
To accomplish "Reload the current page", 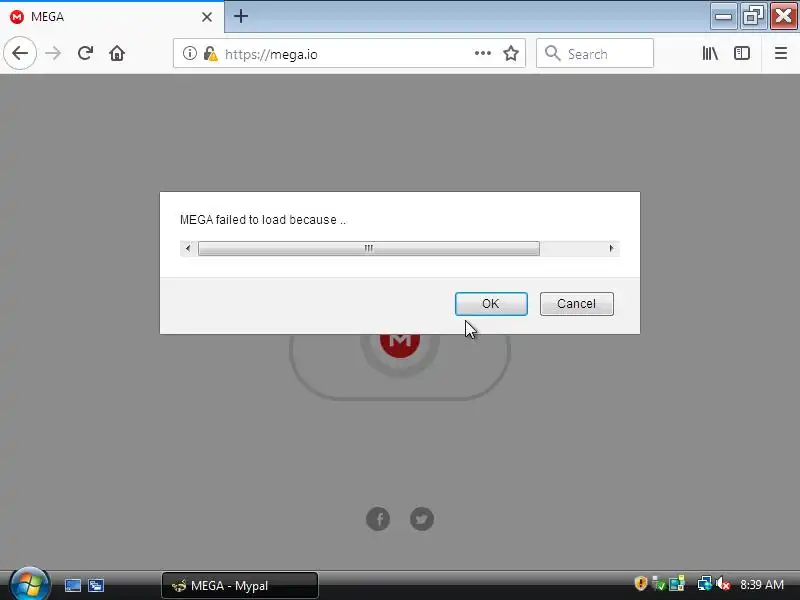I will point(85,53).
